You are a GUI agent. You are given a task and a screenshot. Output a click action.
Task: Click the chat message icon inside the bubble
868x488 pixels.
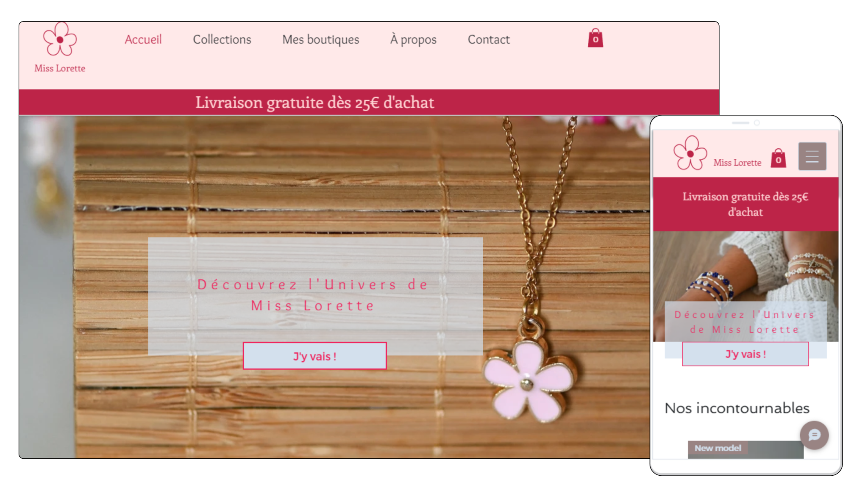pyautogui.click(x=814, y=435)
